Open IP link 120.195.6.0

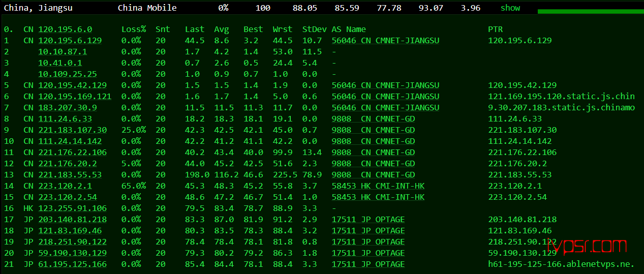pos(65,29)
